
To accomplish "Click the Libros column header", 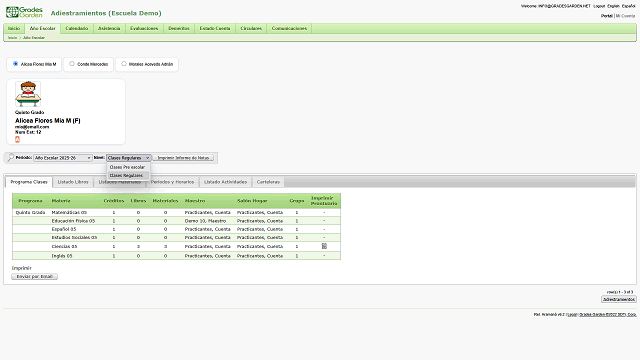I will [138, 201].
